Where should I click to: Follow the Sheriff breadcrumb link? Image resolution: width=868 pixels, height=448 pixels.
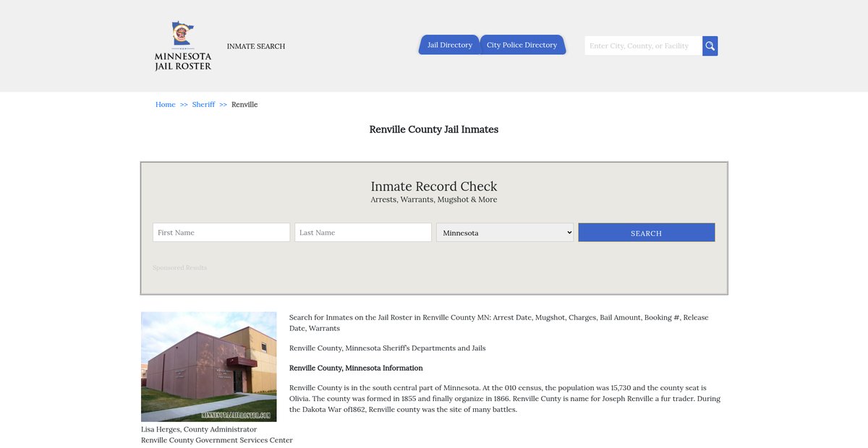coord(203,105)
